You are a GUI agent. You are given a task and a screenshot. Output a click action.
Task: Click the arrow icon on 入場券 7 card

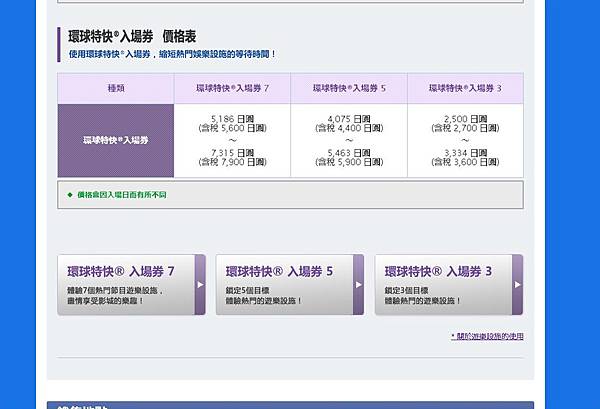[x=200, y=285]
